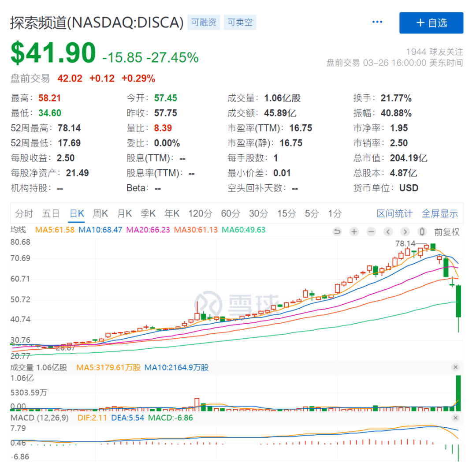Reset chart with the undo arrow icon
The image size is (476, 463).
click(x=337, y=232)
